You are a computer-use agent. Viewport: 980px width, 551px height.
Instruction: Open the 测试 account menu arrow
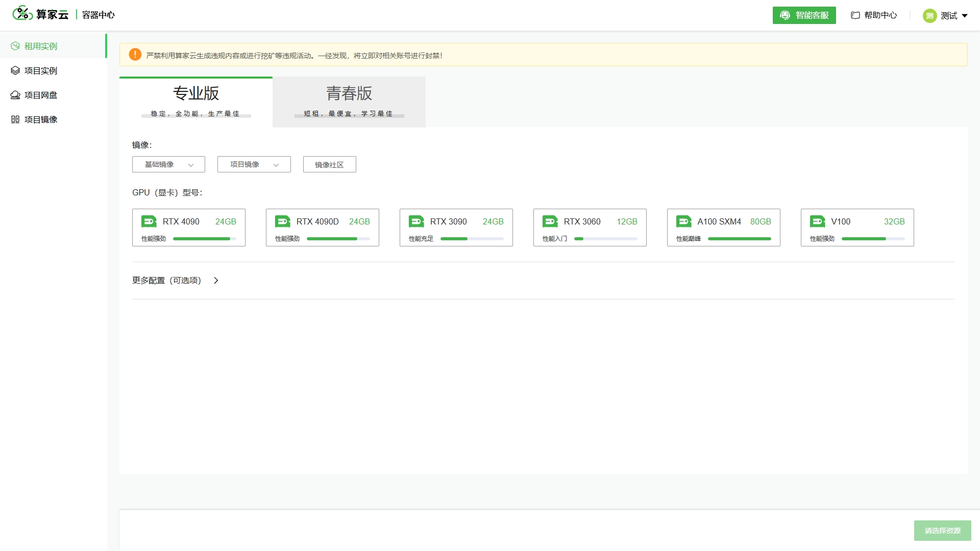[965, 16]
